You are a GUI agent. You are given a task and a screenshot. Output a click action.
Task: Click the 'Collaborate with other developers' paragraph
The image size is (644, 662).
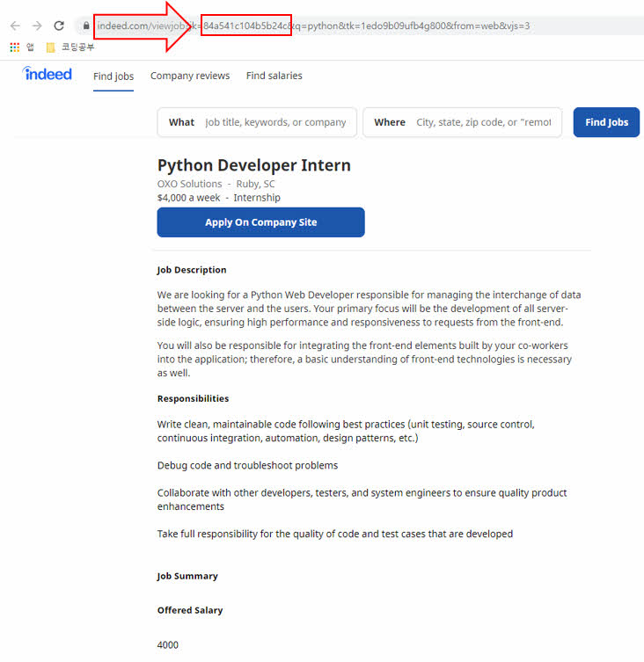pyautogui.click(x=362, y=499)
